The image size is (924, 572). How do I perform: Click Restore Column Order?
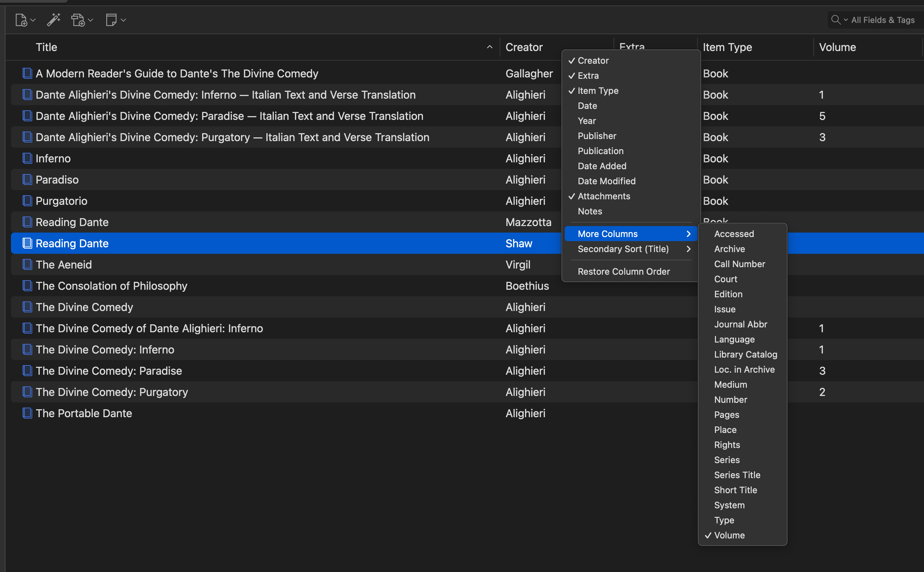coord(623,271)
